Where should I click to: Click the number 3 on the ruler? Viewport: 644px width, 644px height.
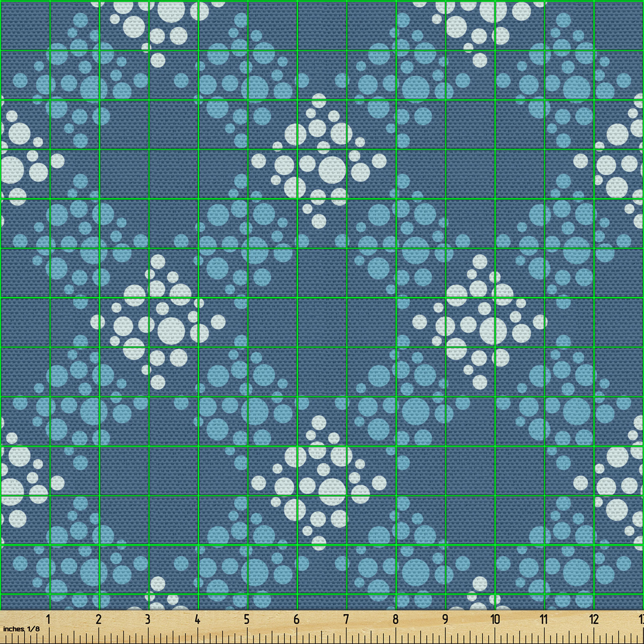[x=148, y=619]
